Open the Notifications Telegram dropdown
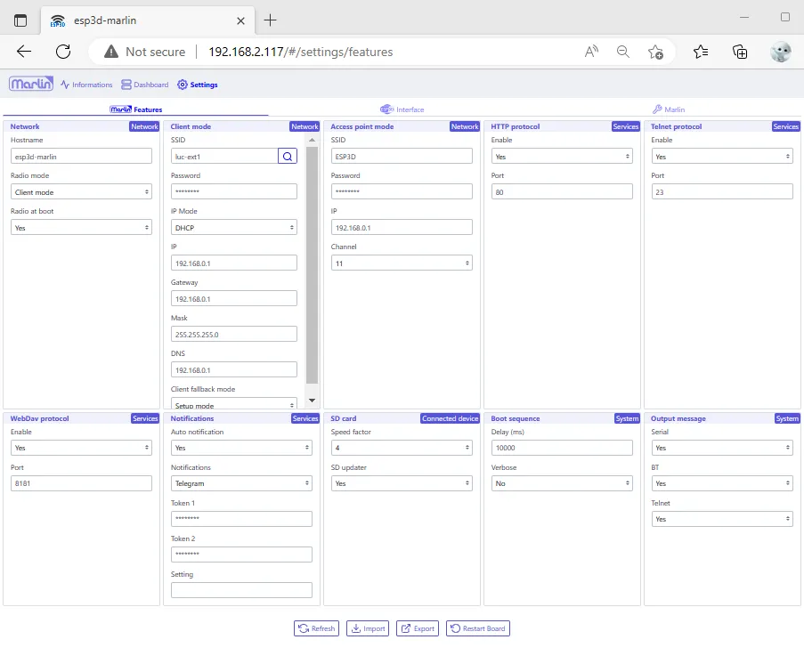 241,483
